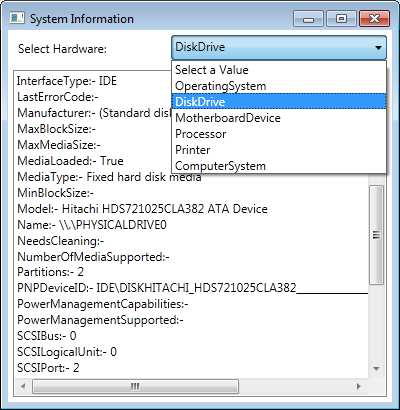Image resolution: width=400 pixels, height=410 pixels.
Task: Click the vertical scrollbar down arrow
Action: pyautogui.click(x=376, y=369)
